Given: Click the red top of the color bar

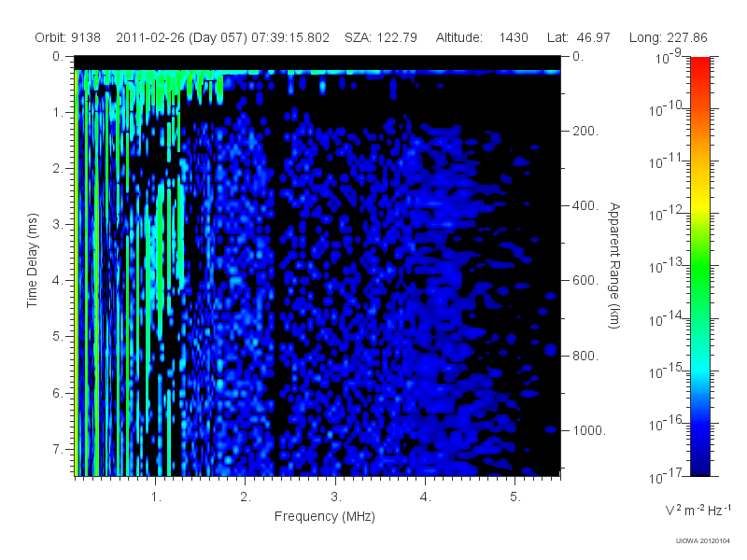Looking at the screenshot, I should tap(699, 64).
